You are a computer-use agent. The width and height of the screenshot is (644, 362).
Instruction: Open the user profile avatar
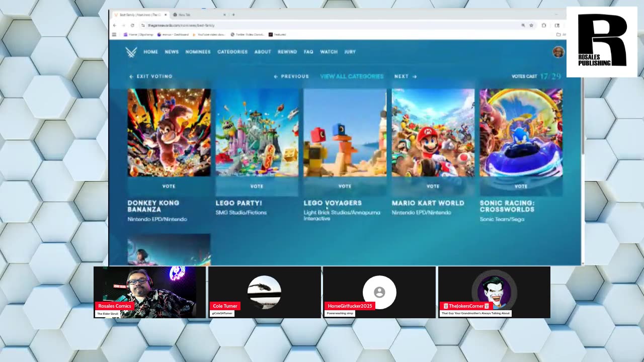coord(558,52)
